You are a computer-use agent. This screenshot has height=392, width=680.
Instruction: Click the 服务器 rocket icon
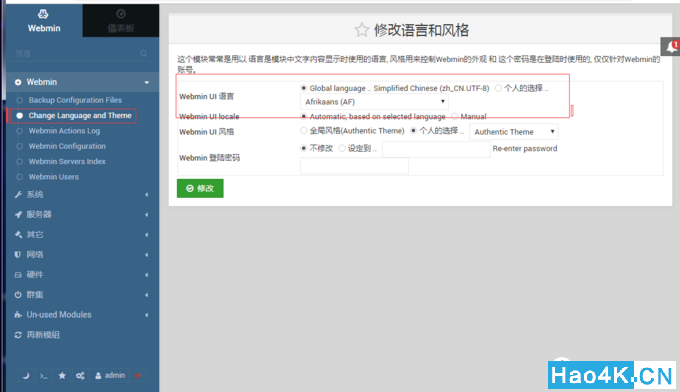[x=18, y=215]
